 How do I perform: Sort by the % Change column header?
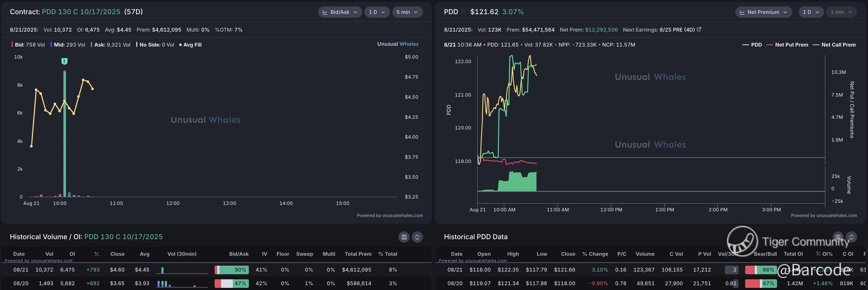pyautogui.click(x=595, y=254)
